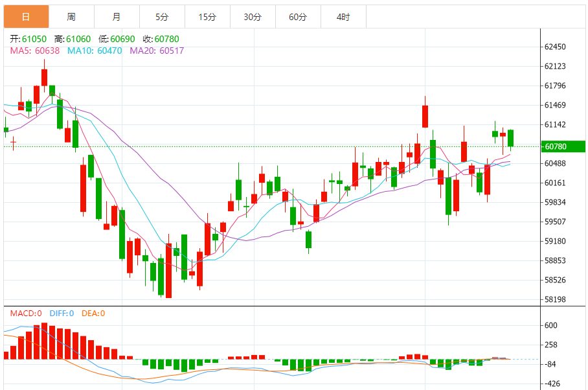Screen dimensions: 588x390
Task: Open the 60分 timeframe tab
Action: 298,16
